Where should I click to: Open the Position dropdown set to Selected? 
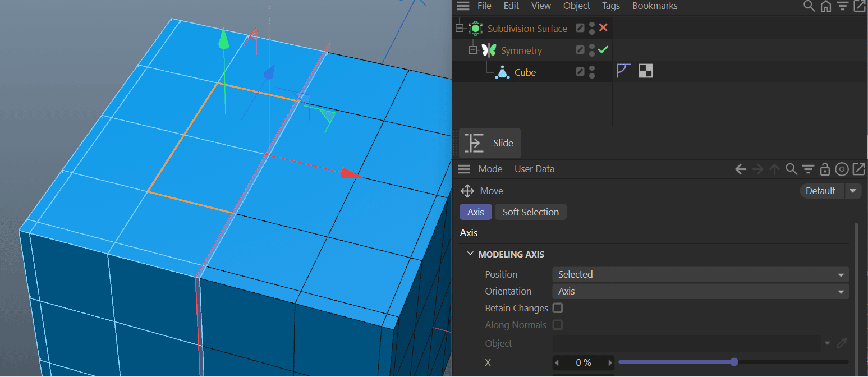pos(700,274)
